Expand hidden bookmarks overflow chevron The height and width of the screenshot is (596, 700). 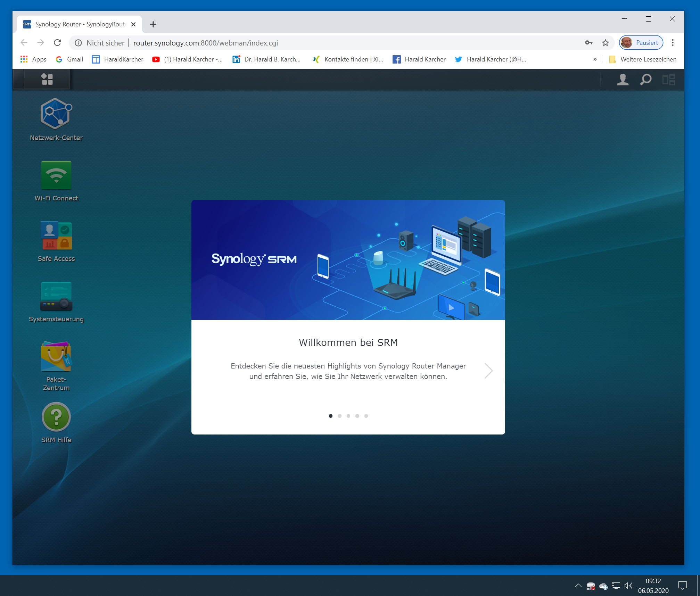pos(595,59)
